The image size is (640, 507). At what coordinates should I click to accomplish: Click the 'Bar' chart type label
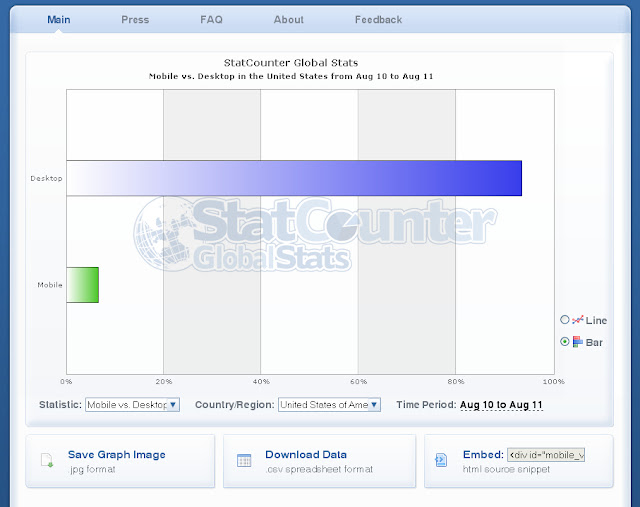(x=594, y=342)
